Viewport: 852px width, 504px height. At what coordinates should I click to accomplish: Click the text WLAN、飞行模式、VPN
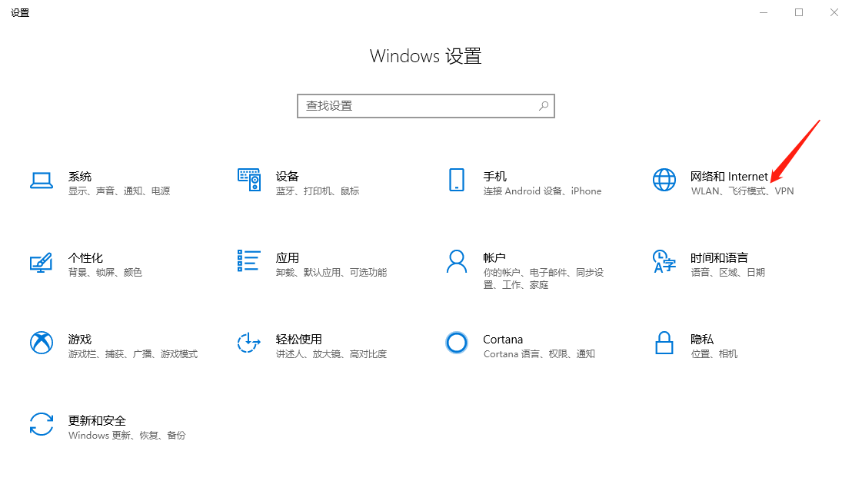[x=742, y=191]
